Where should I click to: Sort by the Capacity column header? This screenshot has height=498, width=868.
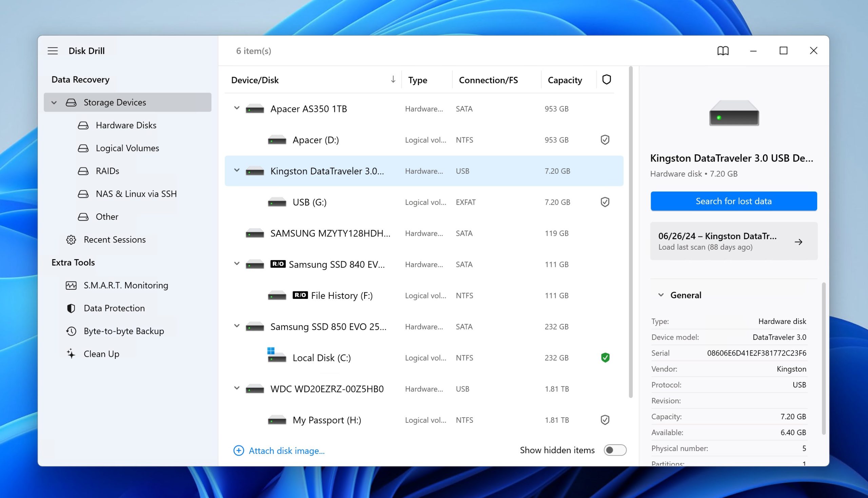(565, 80)
